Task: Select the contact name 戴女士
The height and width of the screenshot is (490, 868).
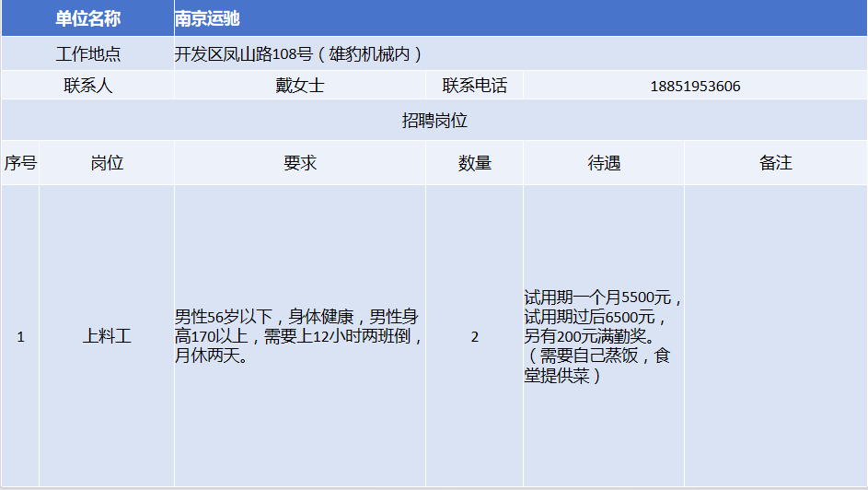Action: pyautogui.click(x=299, y=86)
